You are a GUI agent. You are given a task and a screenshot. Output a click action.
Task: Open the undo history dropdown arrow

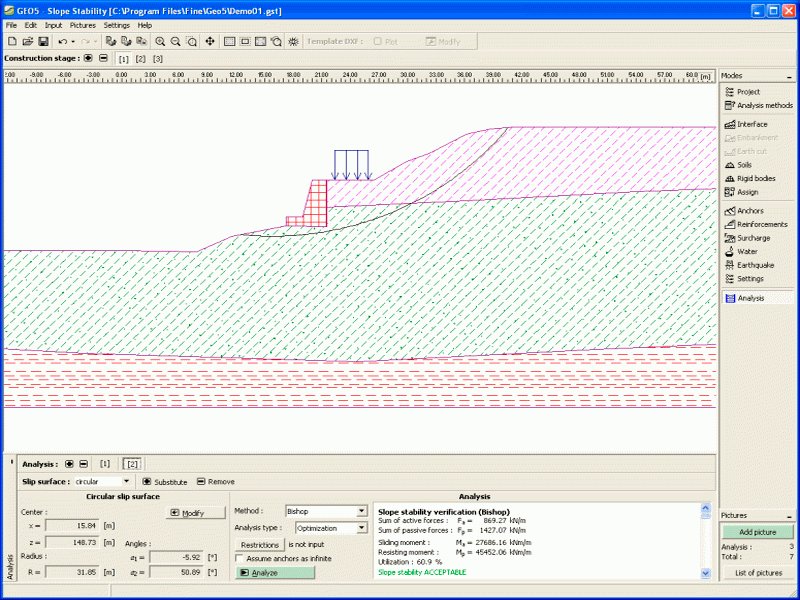coord(73,42)
